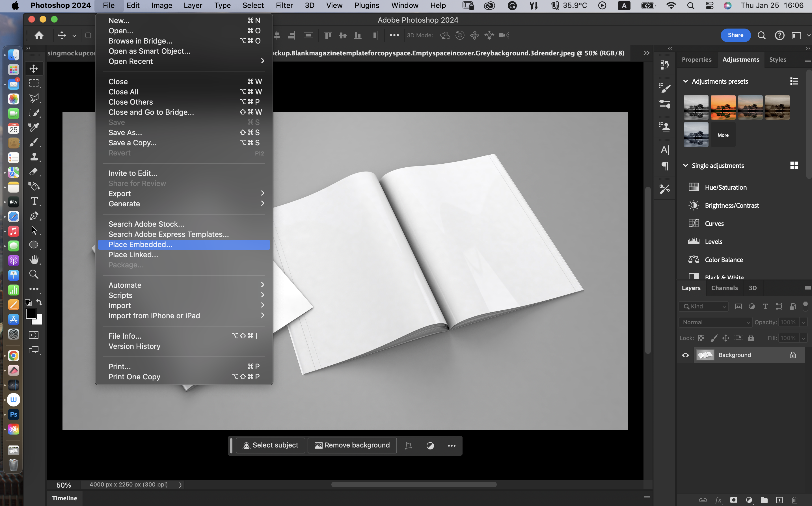Add a layer mask icon
This screenshot has height=506, width=812.
click(x=733, y=500)
